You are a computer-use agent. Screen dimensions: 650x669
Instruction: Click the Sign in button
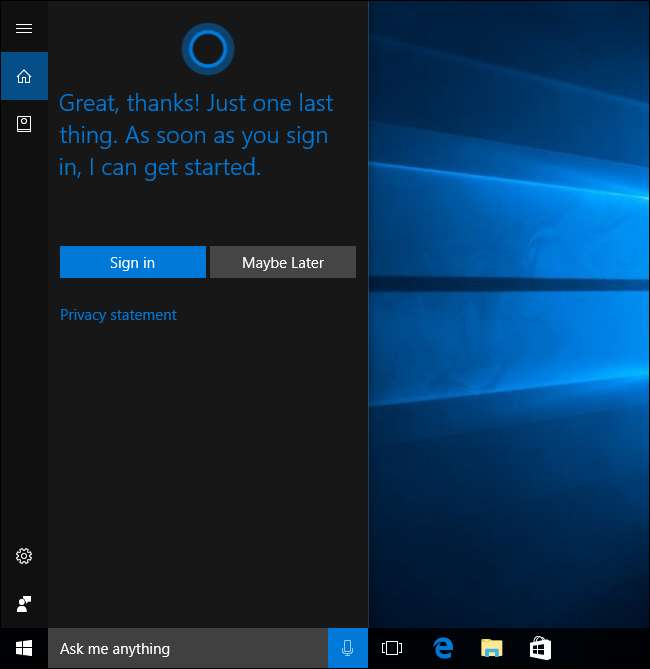click(x=133, y=262)
